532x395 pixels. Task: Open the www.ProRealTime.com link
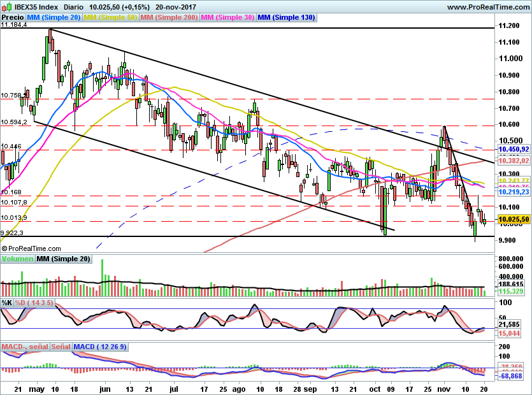pos(488,7)
